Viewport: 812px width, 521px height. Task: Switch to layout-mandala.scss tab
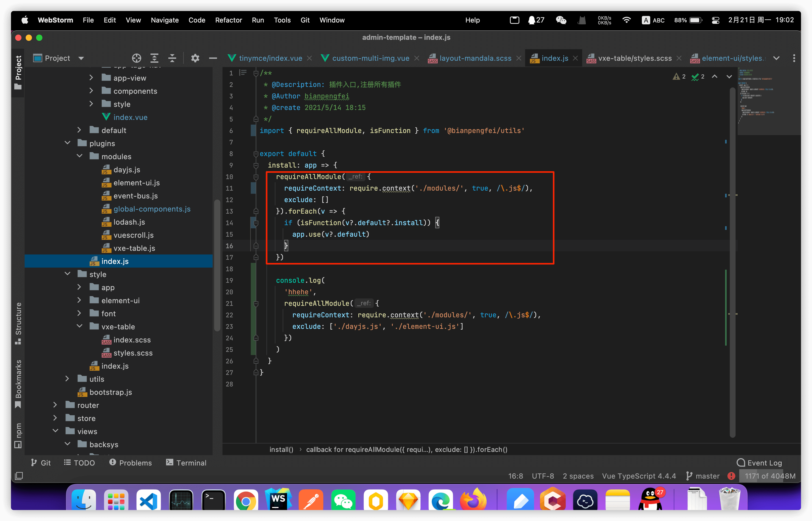coord(475,58)
